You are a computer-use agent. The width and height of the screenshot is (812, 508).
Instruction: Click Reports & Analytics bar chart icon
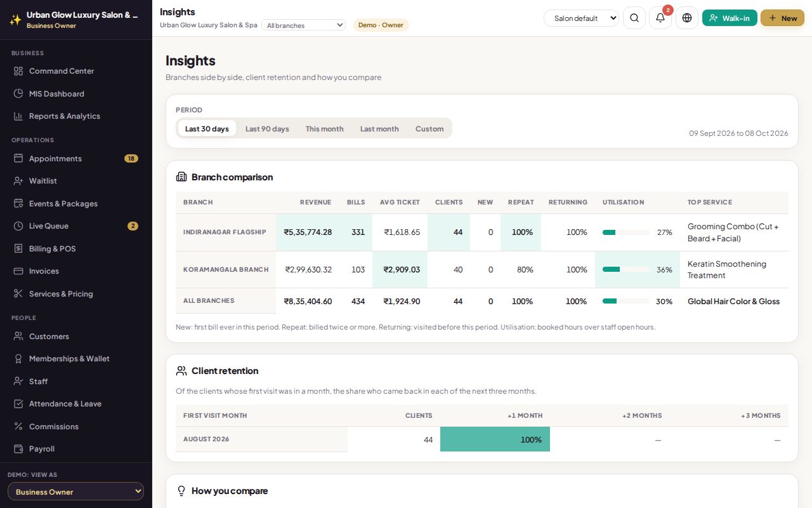18,116
